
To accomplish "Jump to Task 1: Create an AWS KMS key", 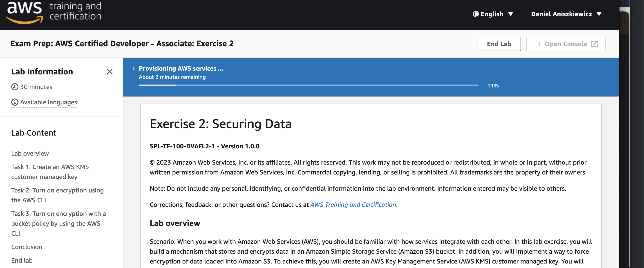I will tap(50, 172).
